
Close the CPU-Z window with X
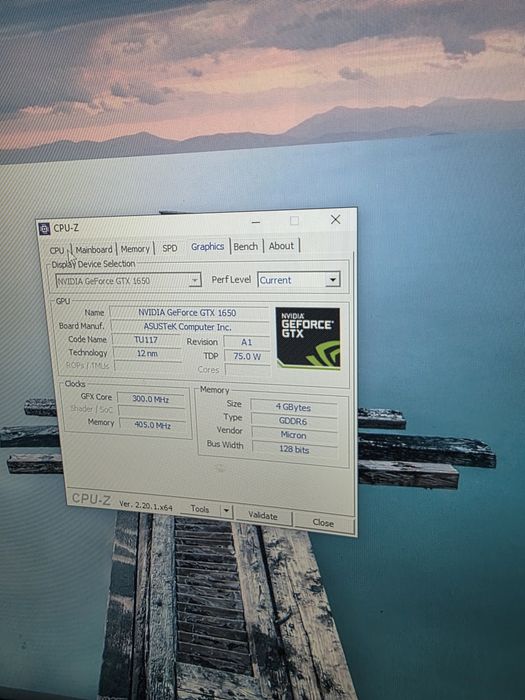coord(335,219)
